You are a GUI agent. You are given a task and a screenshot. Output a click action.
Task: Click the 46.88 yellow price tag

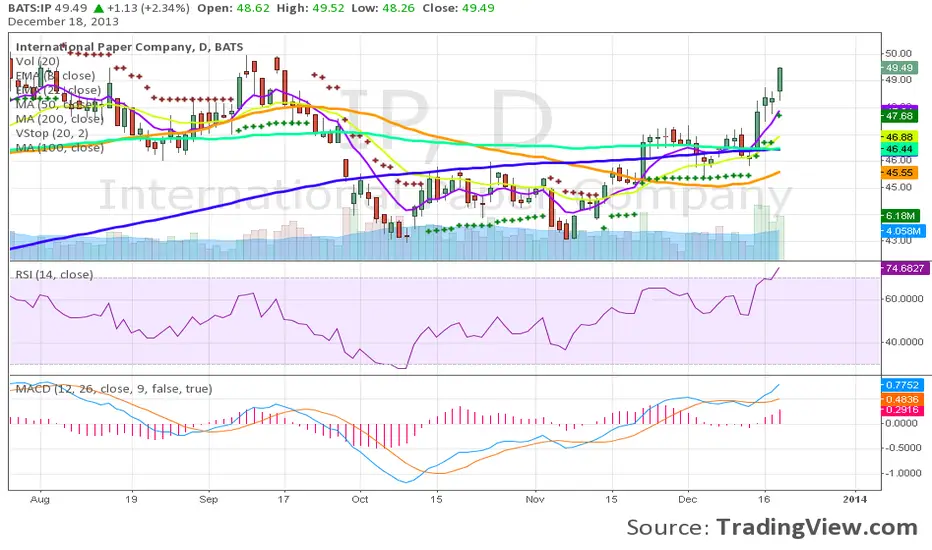(x=899, y=137)
